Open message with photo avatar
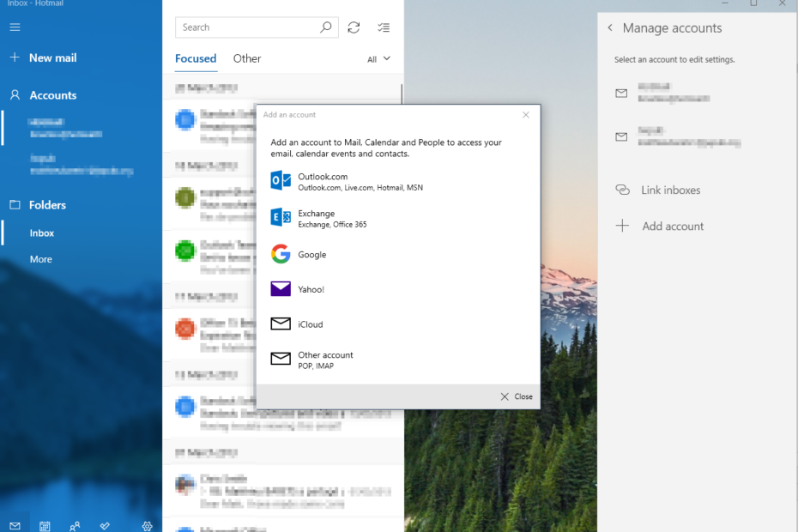798x532 pixels. click(283, 492)
